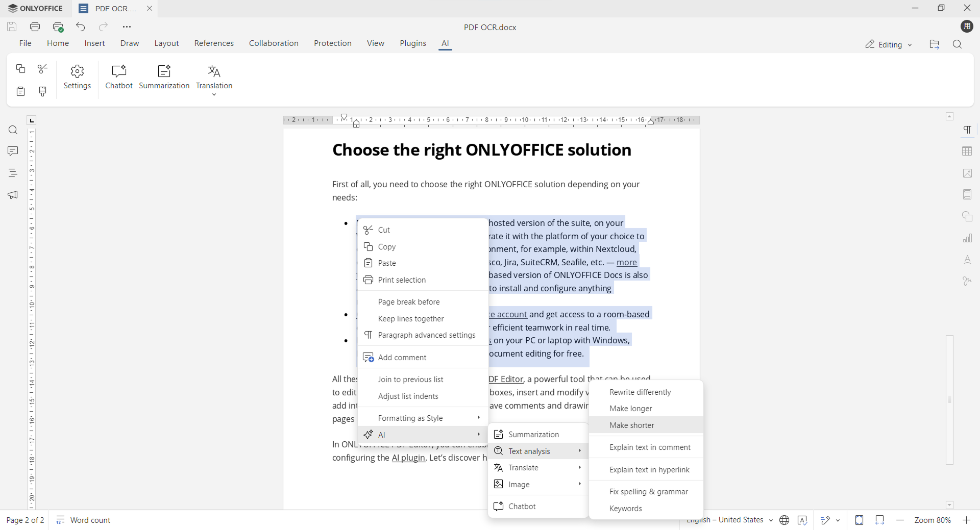Open Signature settings in right sidebar
The image size is (980, 530).
(967, 281)
